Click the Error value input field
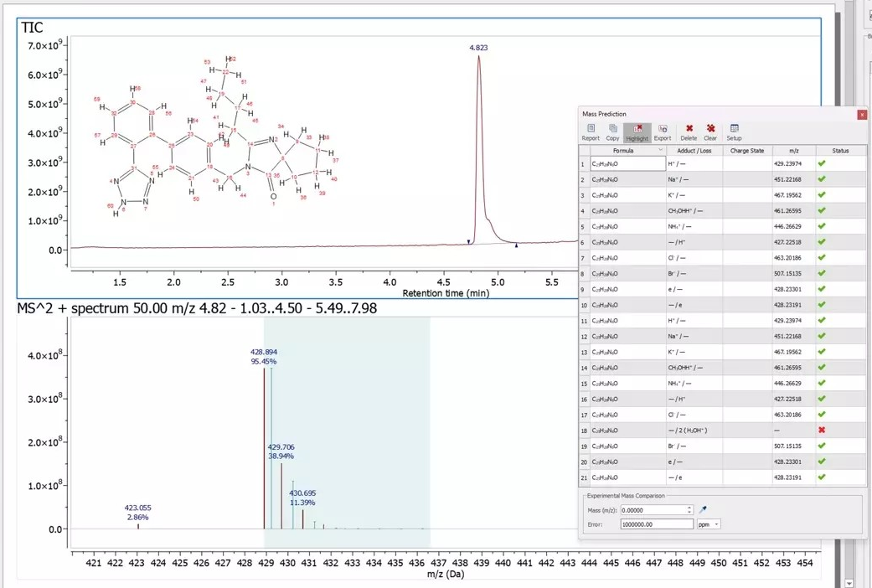 pyautogui.click(x=656, y=524)
